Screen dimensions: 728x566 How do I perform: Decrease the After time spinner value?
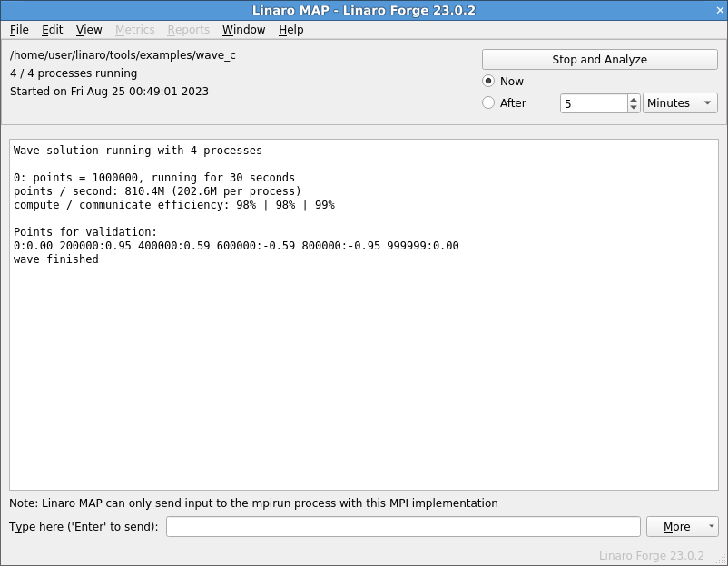click(x=634, y=108)
